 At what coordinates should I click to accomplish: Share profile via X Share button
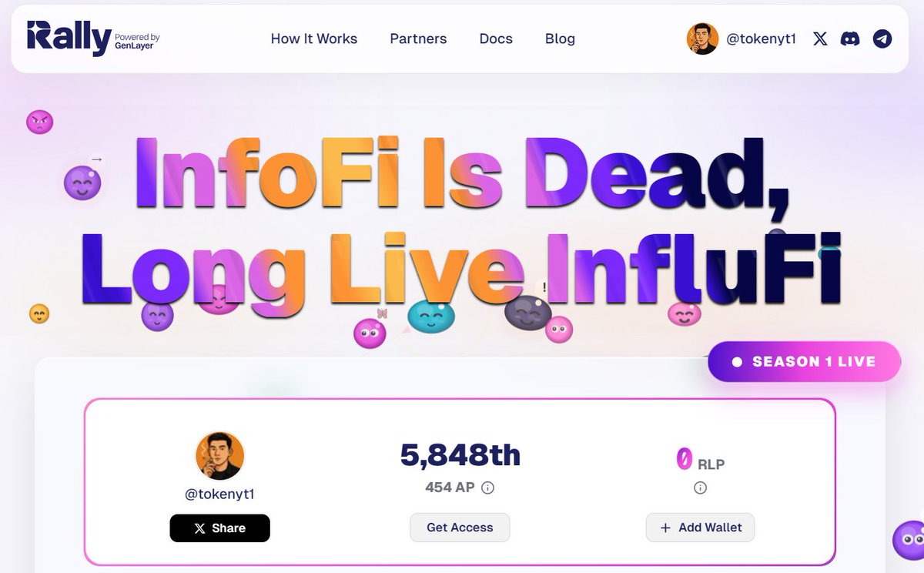(x=220, y=528)
